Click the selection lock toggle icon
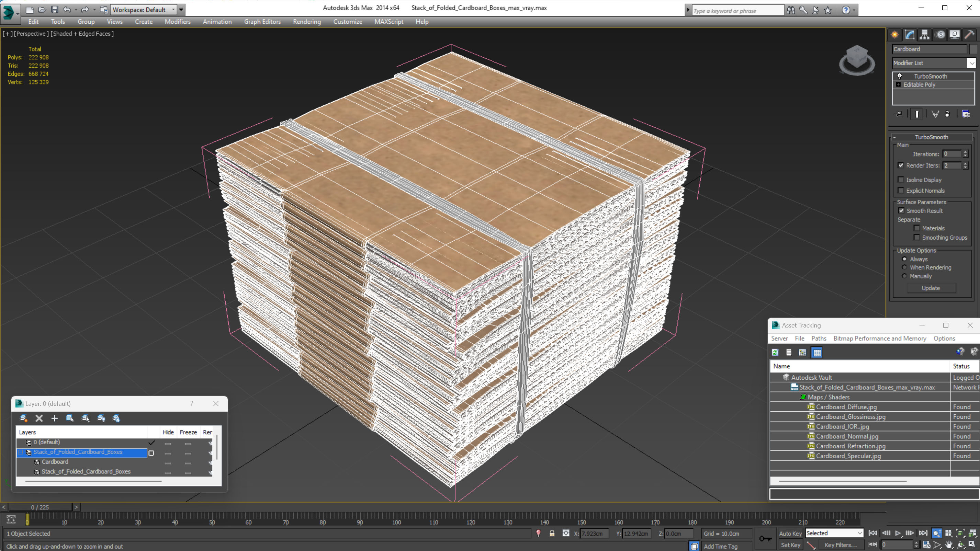Image resolution: width=980 pixels, height=551 pixels. 552,533
